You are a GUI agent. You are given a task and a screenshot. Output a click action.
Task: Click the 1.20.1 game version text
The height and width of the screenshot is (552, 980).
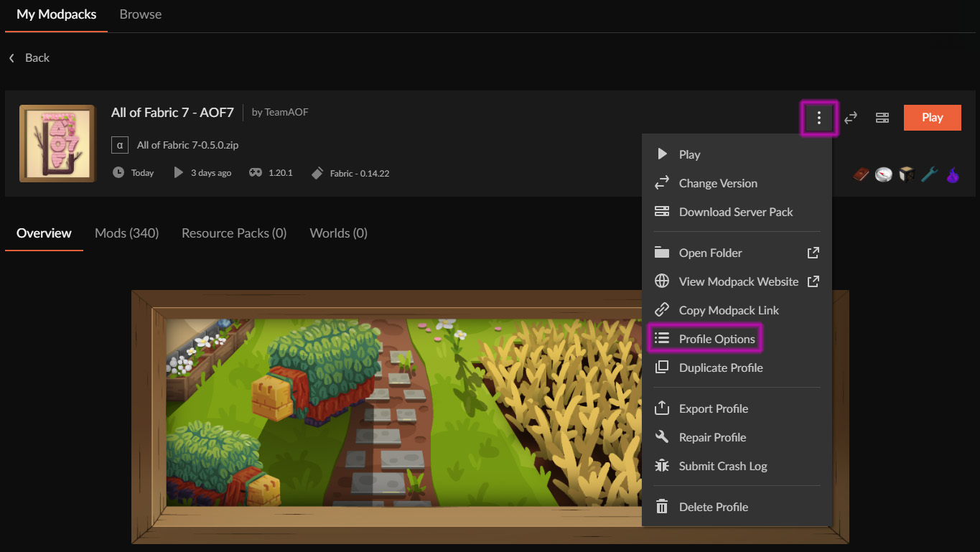pyautogui.click(x=280, y=173)
